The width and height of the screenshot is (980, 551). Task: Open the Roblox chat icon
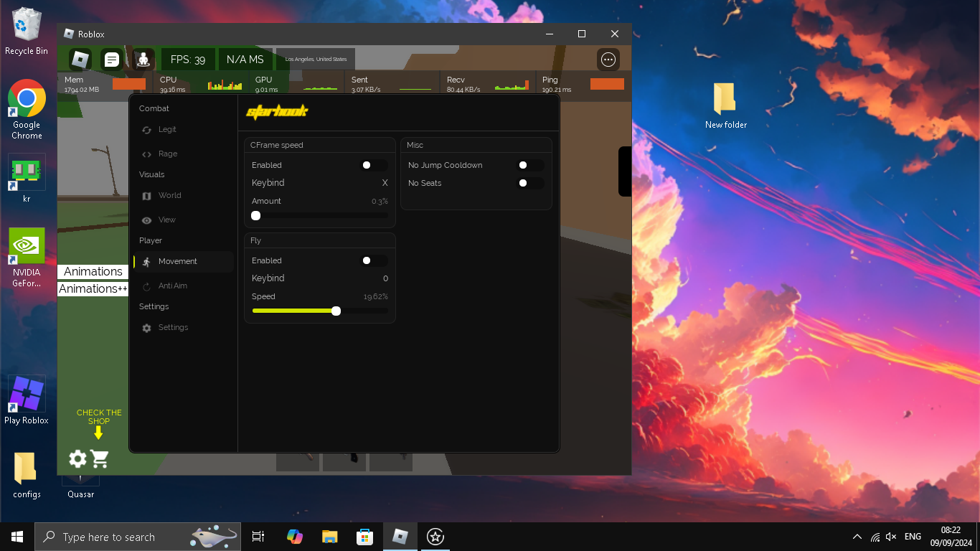(x=111, y=60)
